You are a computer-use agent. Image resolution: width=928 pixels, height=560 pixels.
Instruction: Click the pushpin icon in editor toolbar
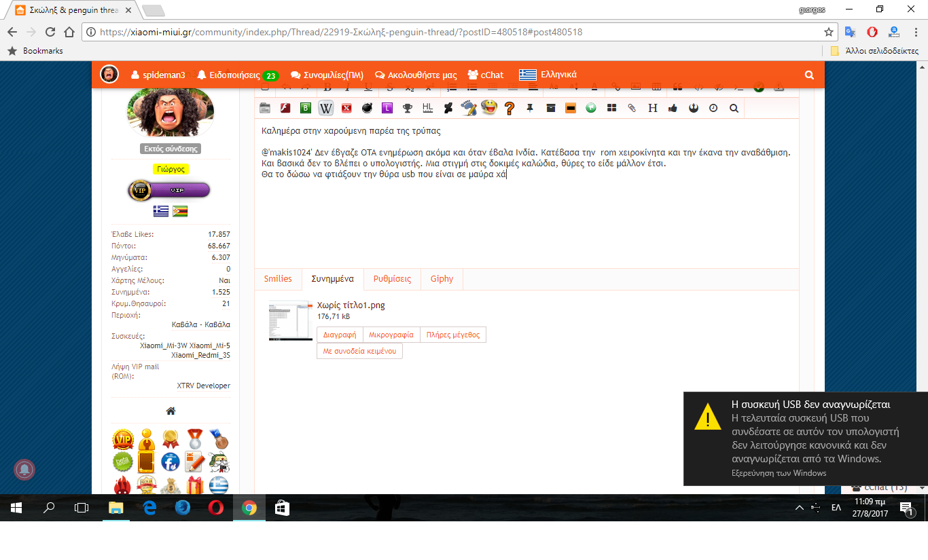530,108
